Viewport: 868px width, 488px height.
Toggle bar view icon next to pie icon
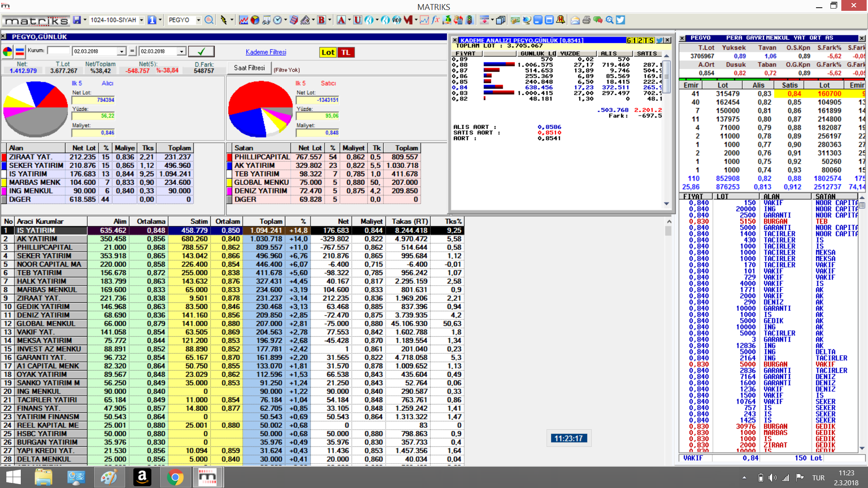coord(20,52)
